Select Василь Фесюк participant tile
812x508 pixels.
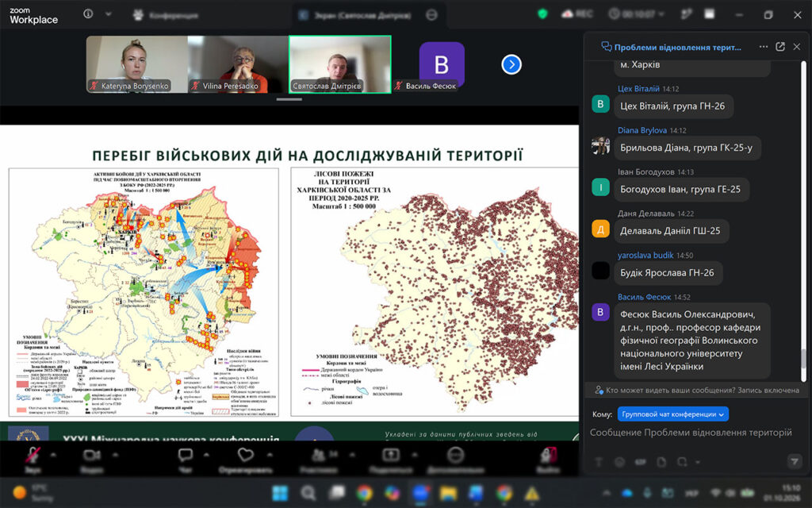pos(441,64)
